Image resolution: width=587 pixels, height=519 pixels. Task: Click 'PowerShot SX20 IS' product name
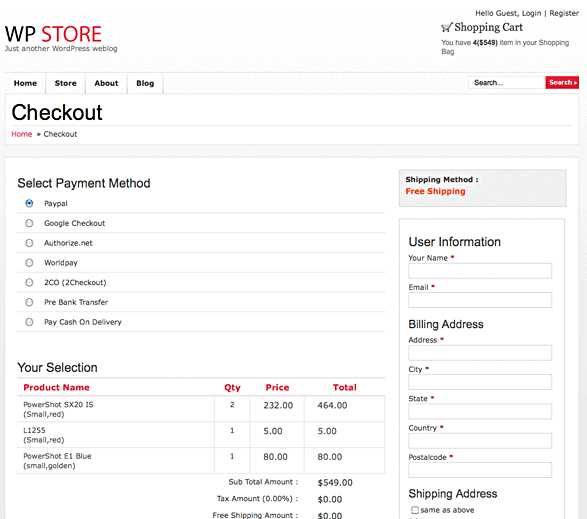point(58,405)
